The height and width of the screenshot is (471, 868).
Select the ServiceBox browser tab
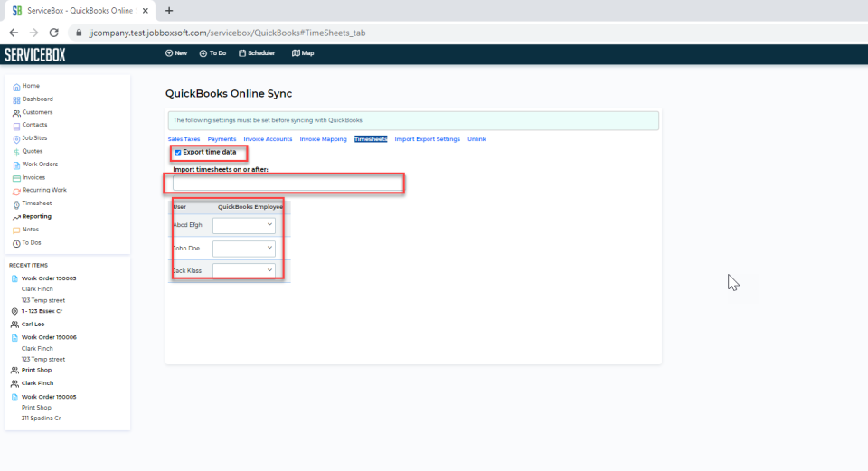click(80, 11)
